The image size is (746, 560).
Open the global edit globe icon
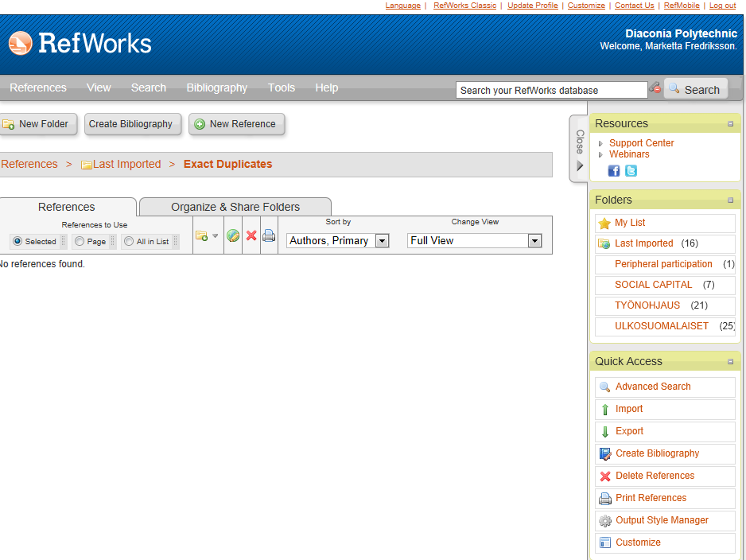coord(233,235)
